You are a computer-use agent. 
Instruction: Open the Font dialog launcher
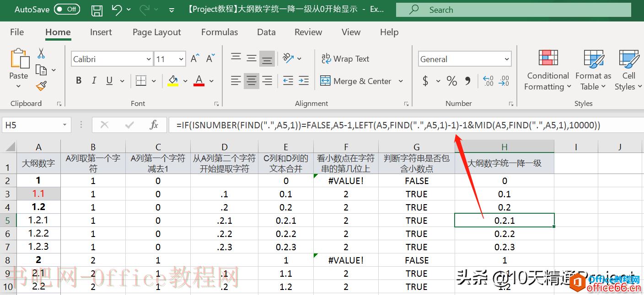point(216,104)
